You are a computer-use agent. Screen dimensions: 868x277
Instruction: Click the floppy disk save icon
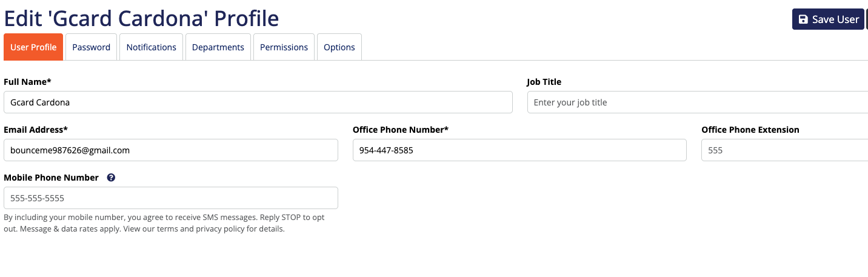click(x=803, y=19)
